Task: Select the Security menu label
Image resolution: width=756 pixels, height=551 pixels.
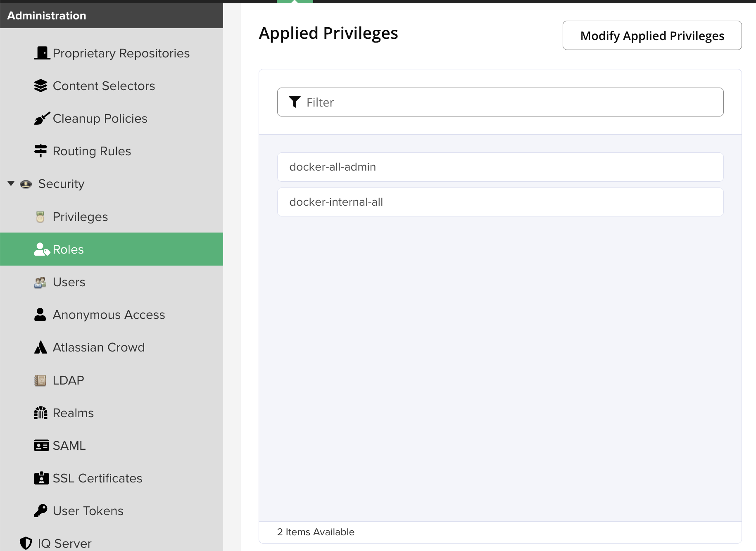Action: click(61, 184)
